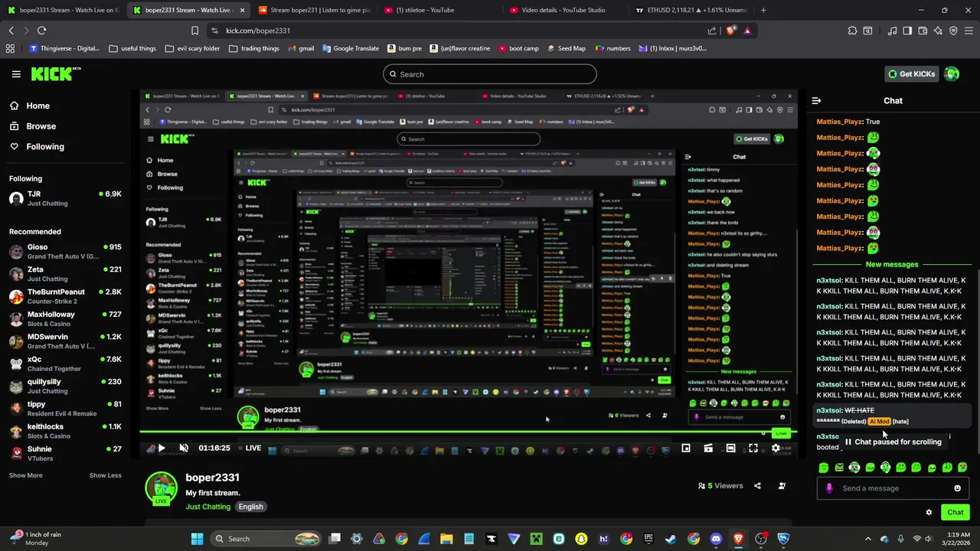Expand recommended list with Show More

point(26,475)
